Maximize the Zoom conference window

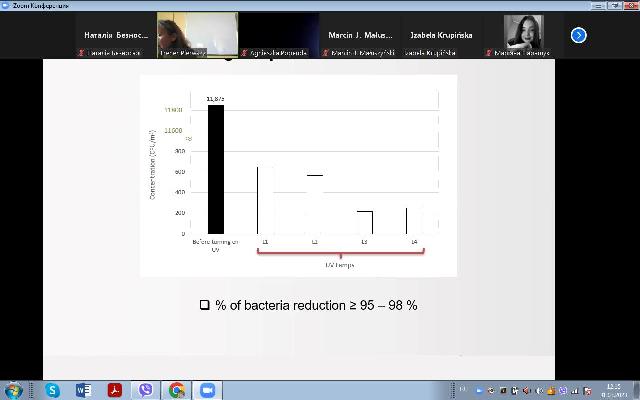(x=614, y=5)
